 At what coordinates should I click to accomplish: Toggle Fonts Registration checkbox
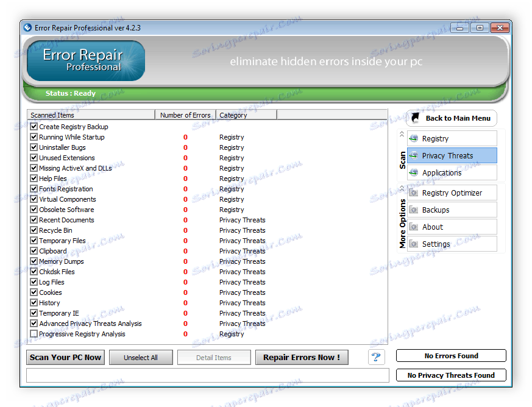34,189
